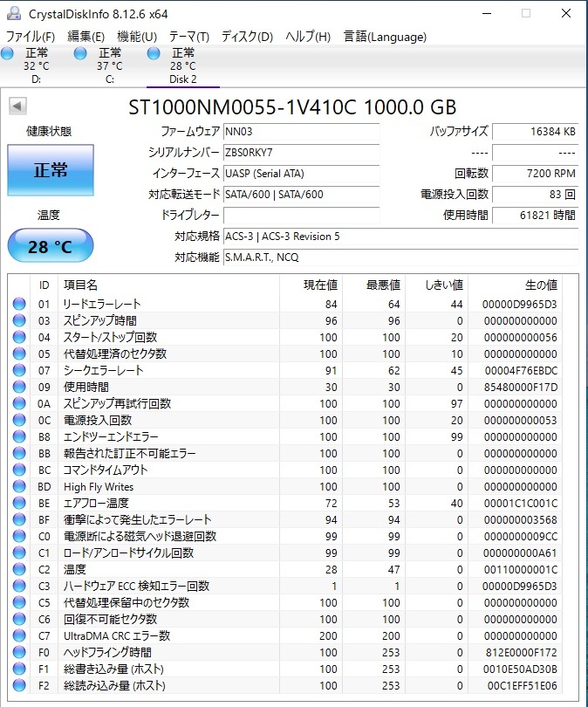Click status orb for ヘッドフライング時間 row
588x707 pixels.
pyautogui.click(x=19, y=652)
